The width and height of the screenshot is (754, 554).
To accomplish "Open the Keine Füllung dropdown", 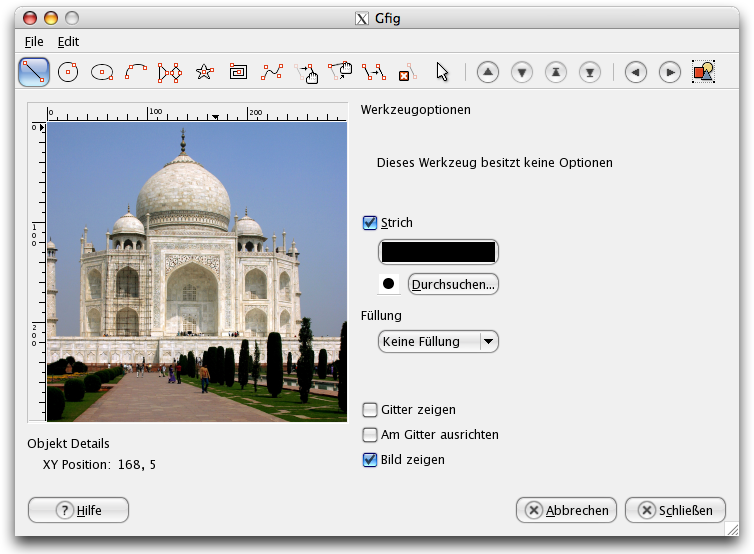I will 438,342.
